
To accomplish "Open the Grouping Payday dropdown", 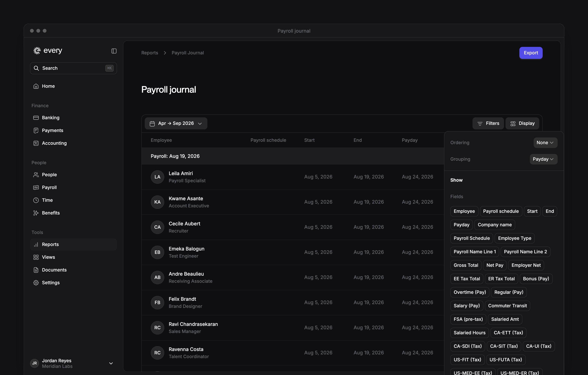I will click(543, 159).
